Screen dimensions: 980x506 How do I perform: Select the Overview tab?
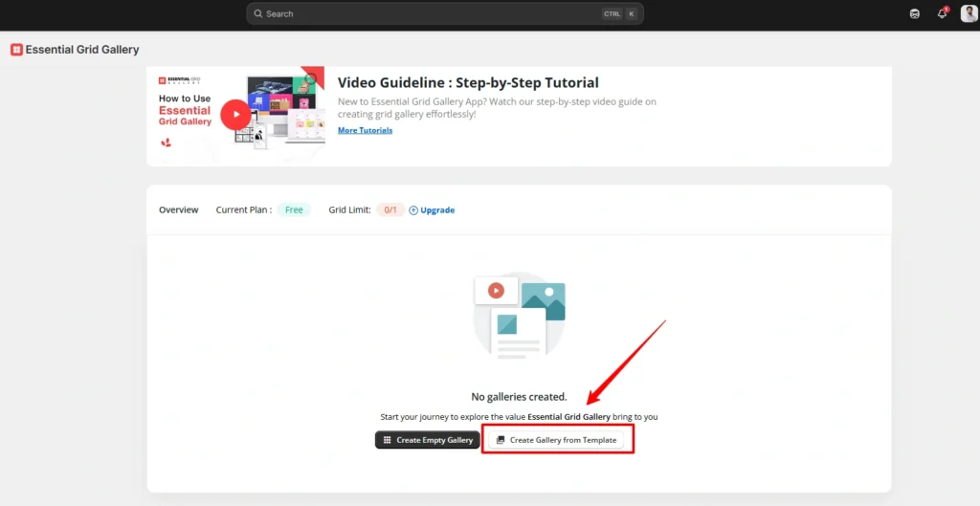pos(179,209)
